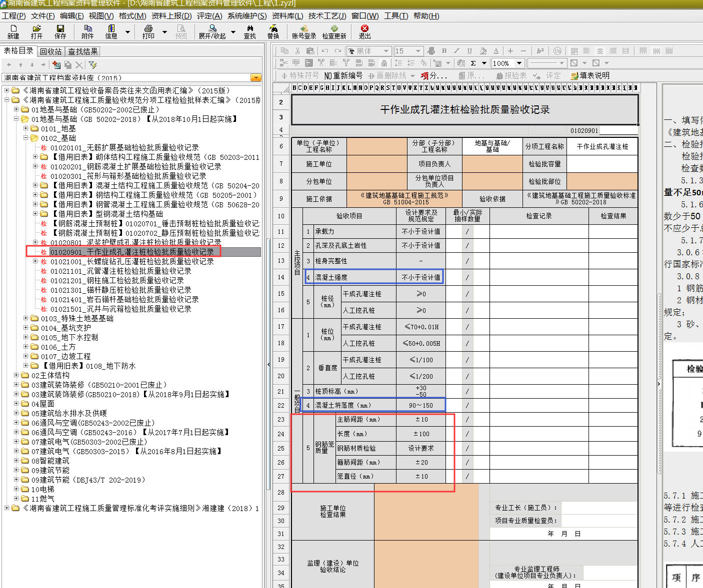Click the filter icon in directory toolbar
Screen dimensions: 703x588
tap(92, 65)
